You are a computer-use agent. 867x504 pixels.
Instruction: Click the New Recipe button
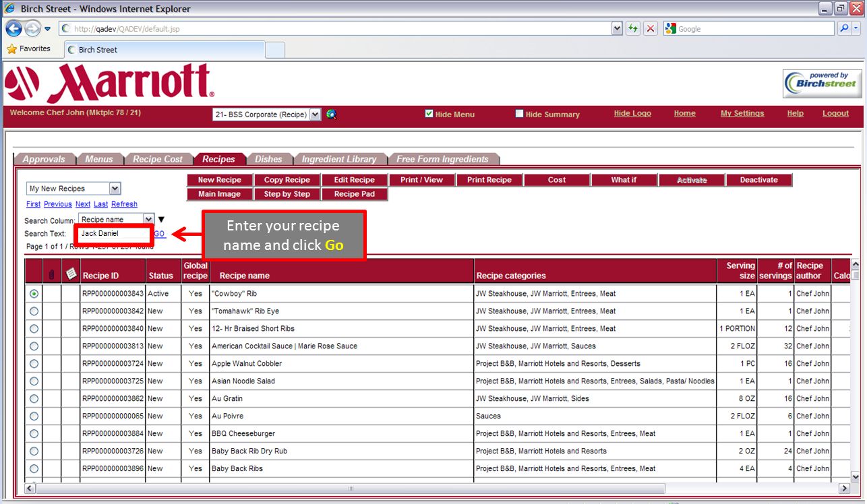pyautogui.click(x=220, y=180)
